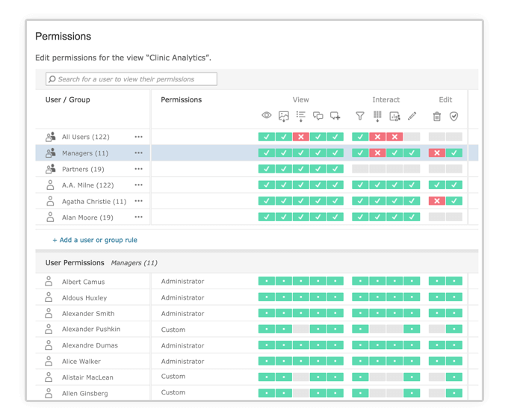Select the Managers group row

[x=84, y=153]
